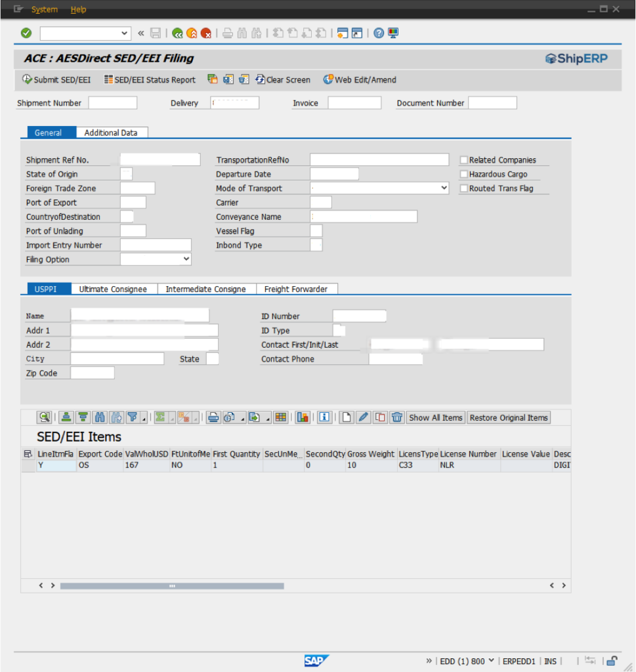Open the Export options dropdown arrow
This screenshot has width=636, height=672.
pos(267,418)
